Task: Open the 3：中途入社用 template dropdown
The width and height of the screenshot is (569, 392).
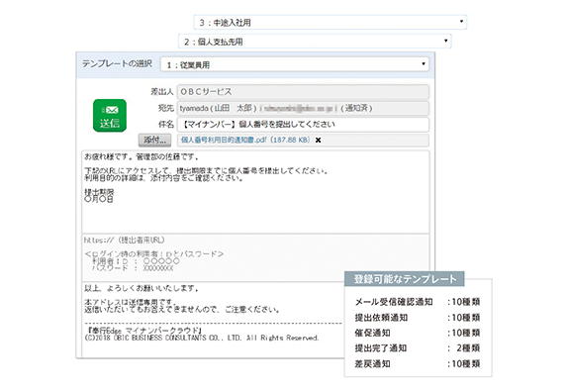Action: pyautogui.click(x=330, y=22)
